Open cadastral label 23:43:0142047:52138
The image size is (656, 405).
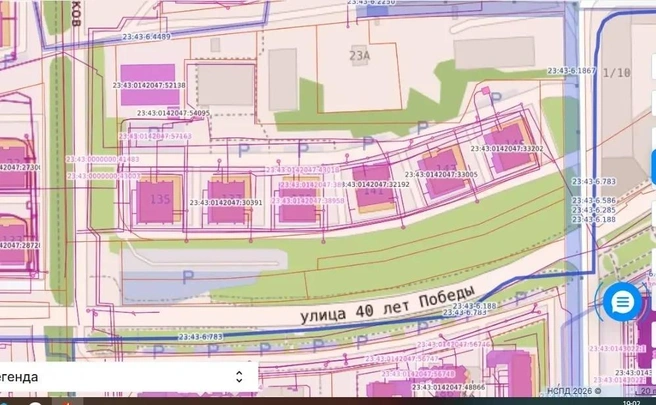[x=149, y=85]
